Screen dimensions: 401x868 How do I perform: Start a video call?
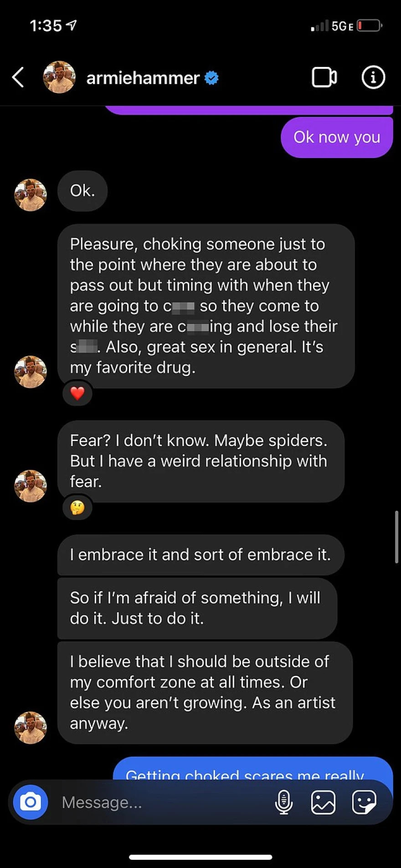click(324, 77)
